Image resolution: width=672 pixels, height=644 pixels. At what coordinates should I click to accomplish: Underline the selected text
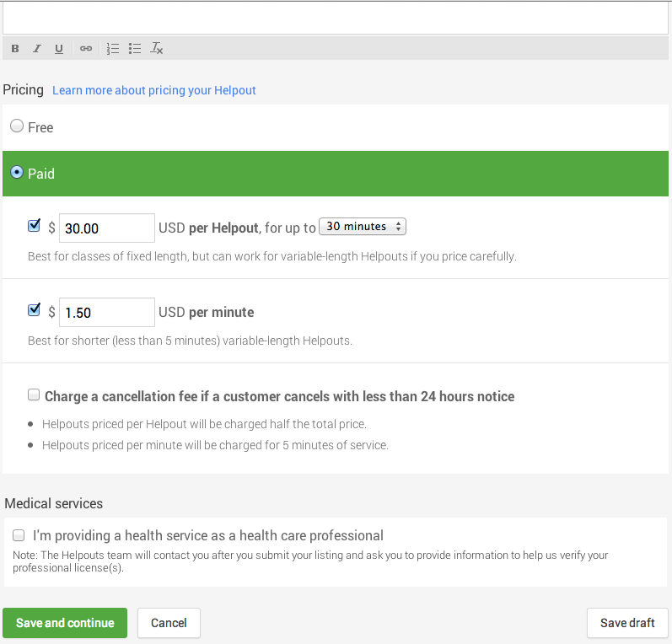tap(59, 48)
